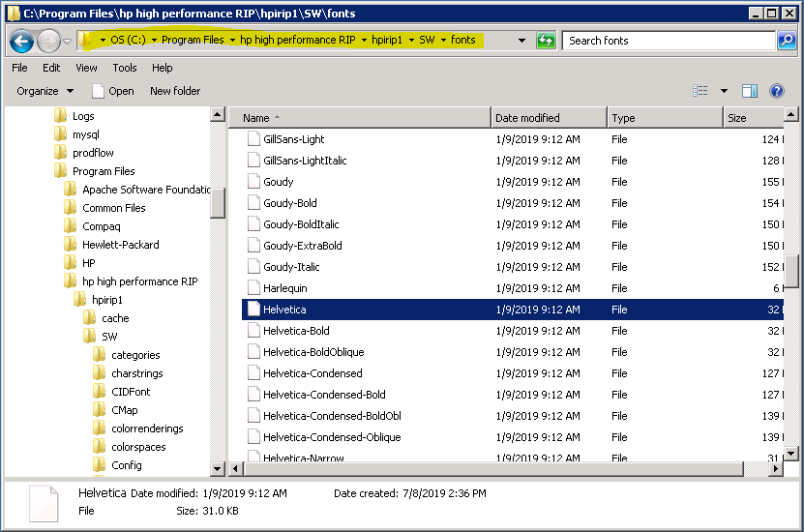
Task: Select the CMap folder in tree
Action: coord(115,410)
